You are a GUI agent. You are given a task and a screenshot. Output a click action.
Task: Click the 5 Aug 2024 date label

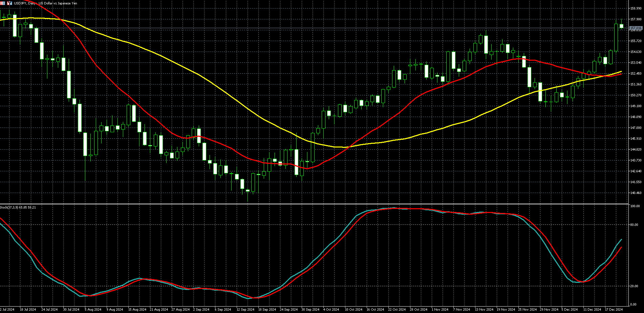[93, 310]
